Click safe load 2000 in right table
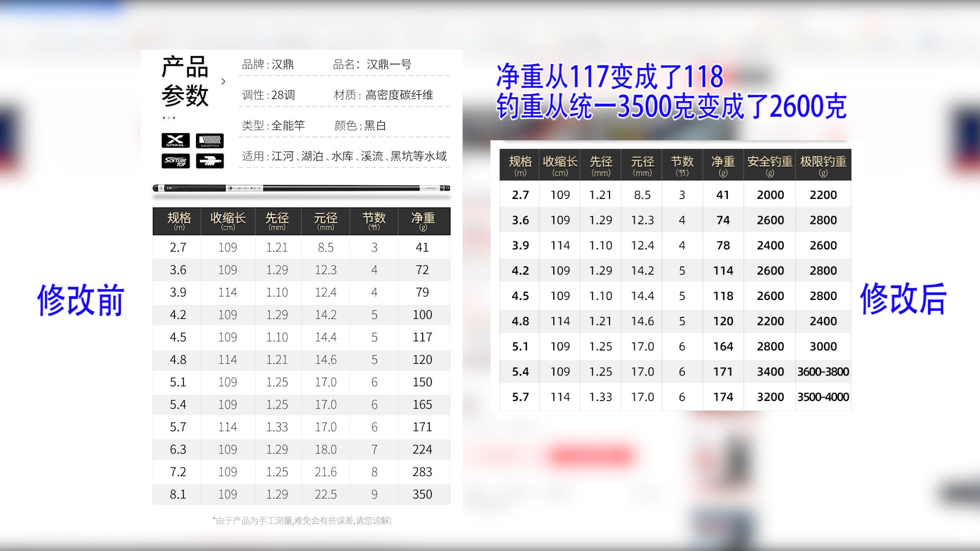 point(770,195)
